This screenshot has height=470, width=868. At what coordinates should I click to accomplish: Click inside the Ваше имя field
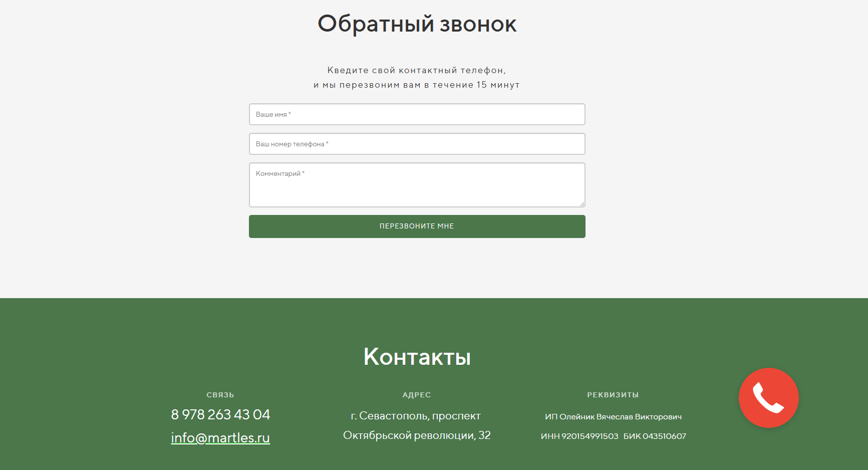click(x=417, y=114)
